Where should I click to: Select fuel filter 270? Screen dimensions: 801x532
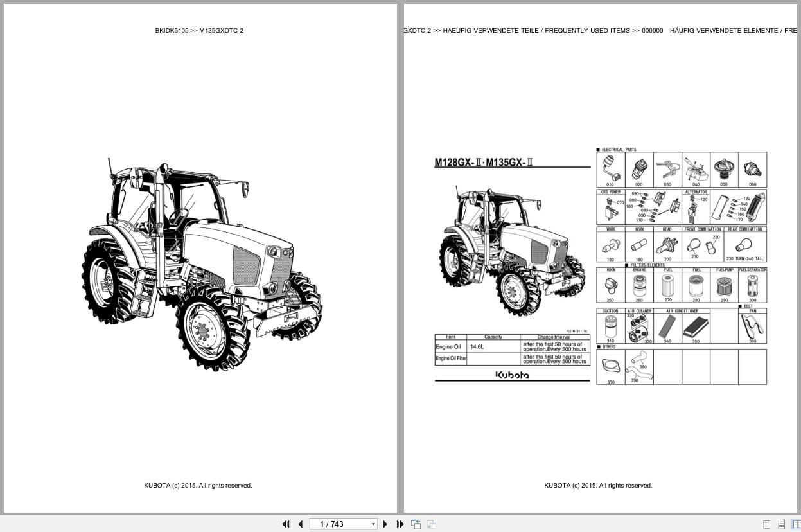pyautogui.click(x=667, y=287)
